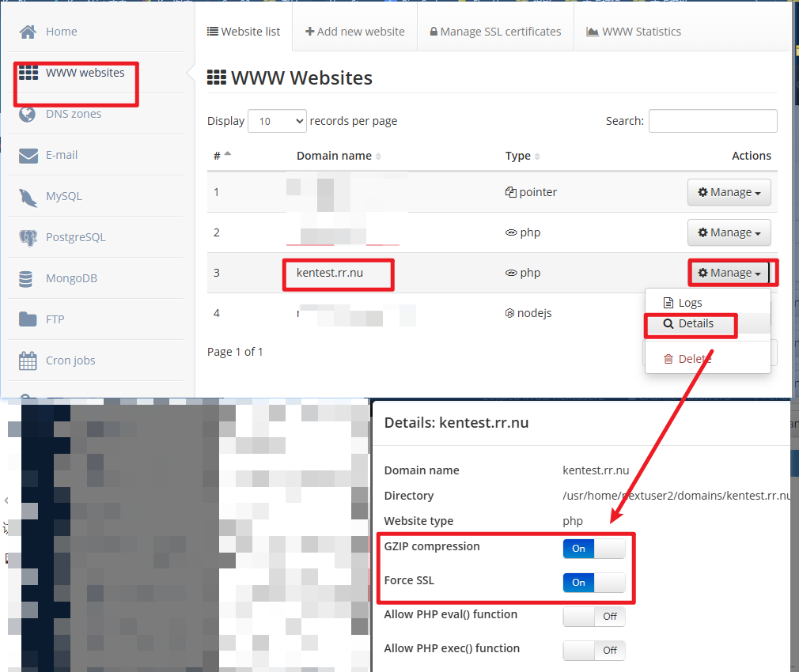The width and height of the screenshot is (799, 672).
Task: Disable the GZIP compression toggle
Action: (593, 548)
